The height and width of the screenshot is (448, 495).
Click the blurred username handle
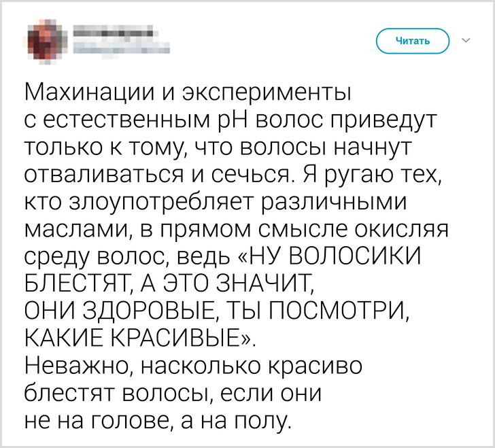click(x=120, y=48)
